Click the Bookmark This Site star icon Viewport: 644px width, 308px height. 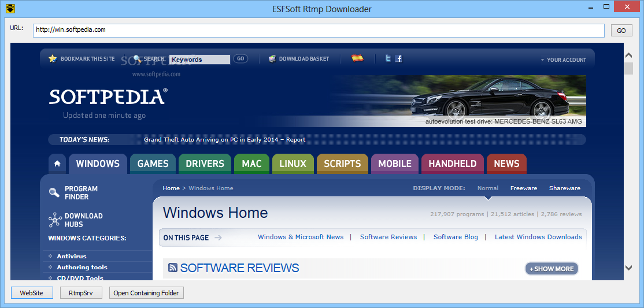pos(52,59)
